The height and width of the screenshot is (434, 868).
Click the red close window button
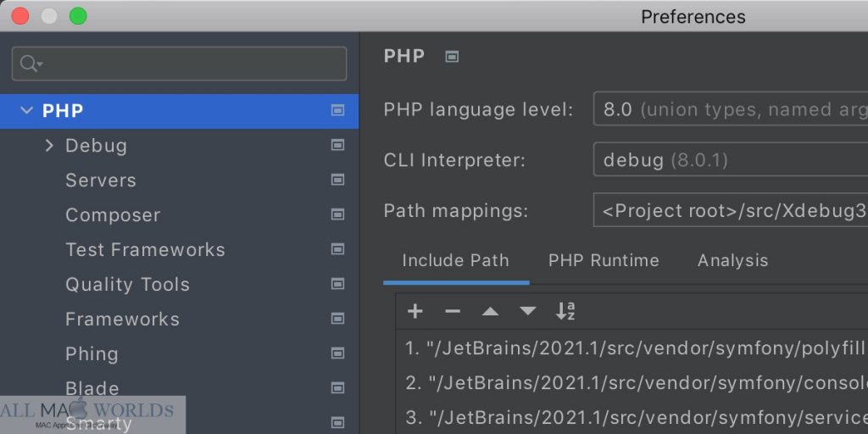pos(20,16)
